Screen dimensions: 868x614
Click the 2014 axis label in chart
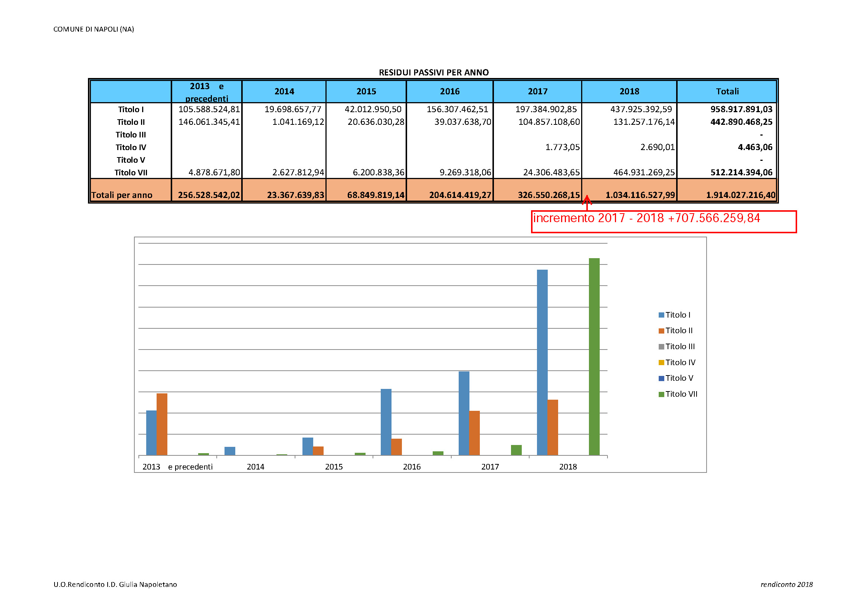(256, 467)
